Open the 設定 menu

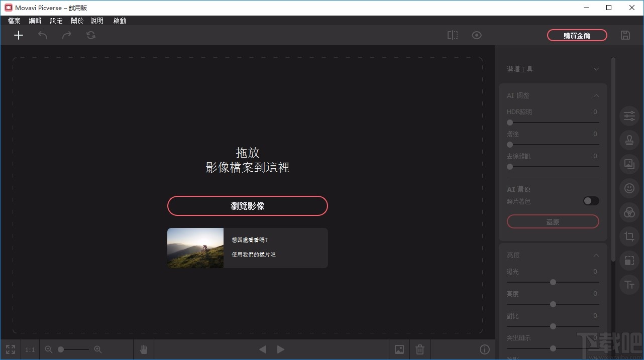(56, 21)
